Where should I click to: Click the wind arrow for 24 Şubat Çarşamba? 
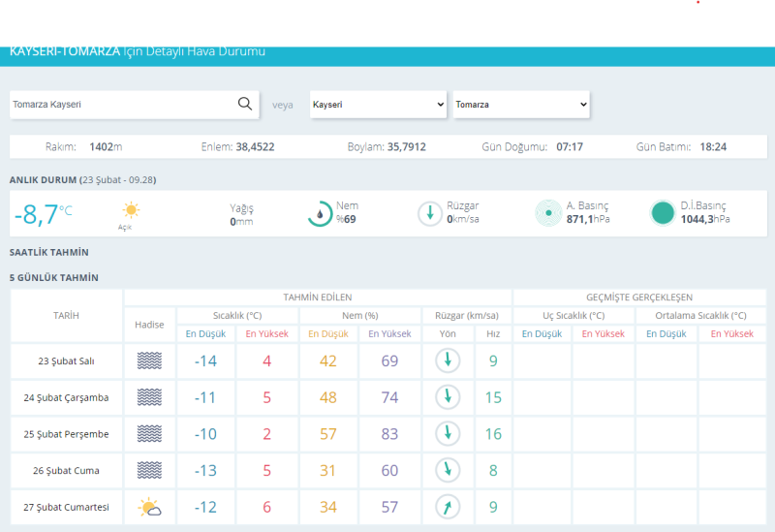(x=448, y=397)
